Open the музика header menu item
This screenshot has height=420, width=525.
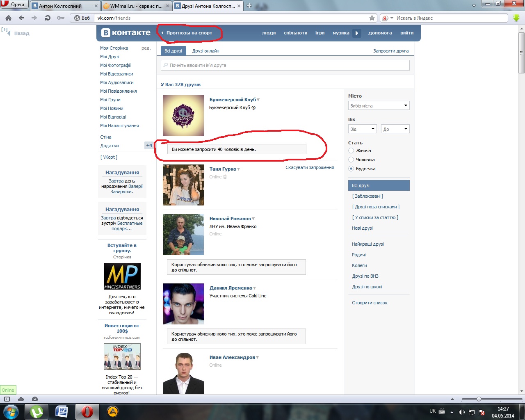pos(341,33)
